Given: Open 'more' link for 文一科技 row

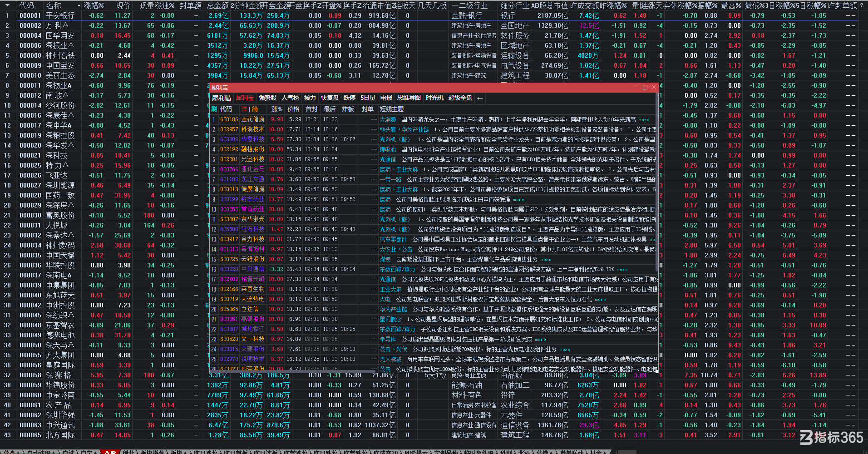Looking at the screenshot, I should tap(540, 340).
